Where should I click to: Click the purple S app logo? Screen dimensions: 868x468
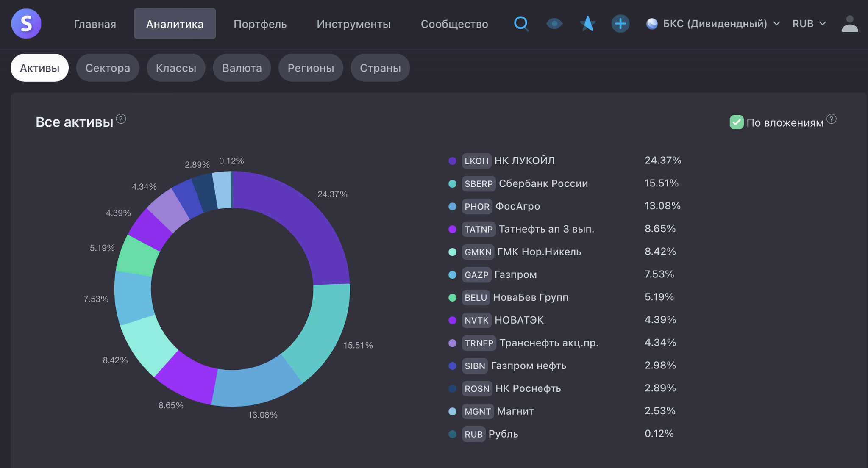click(x=26, y=24)
